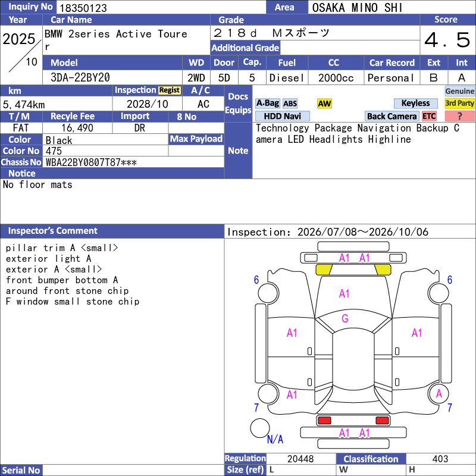
Task: Click the regulation value 20448
Action: [300, 459]
